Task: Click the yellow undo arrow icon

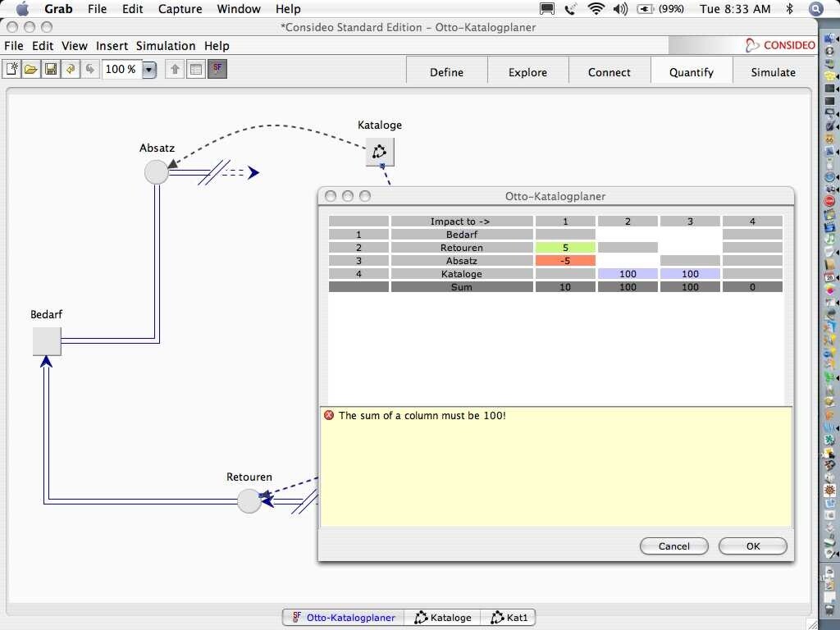Action: (71, 70)
